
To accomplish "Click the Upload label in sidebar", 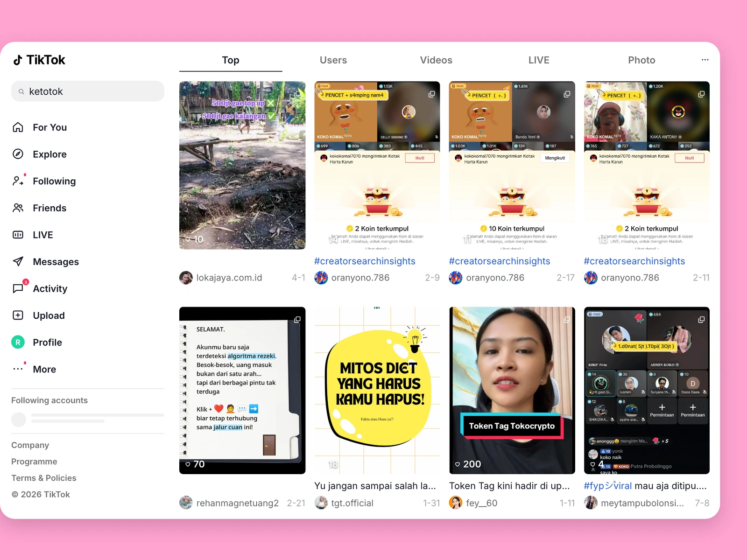I will tap(49, 315).
